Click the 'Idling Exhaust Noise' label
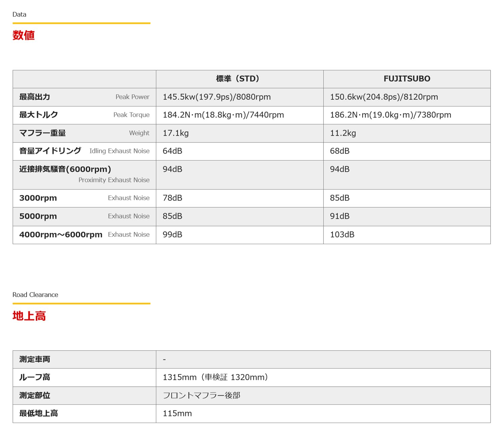This screenshot has width=504, height=438. [119, 151]
